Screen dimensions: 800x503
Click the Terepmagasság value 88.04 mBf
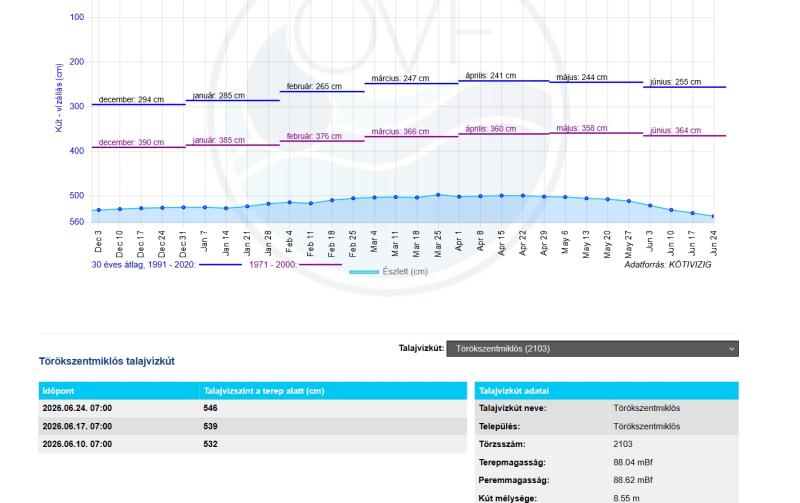(633, 462)
